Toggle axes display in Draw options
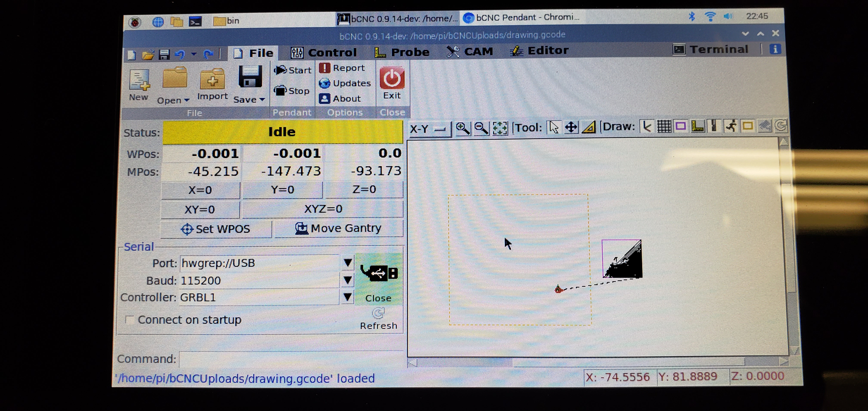The image size is (868, 411). tap(647, 127)
